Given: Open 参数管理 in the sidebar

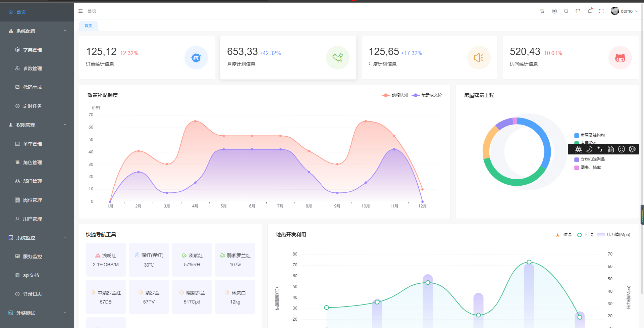Looking at the screenshot, I should tap(37, 68).
